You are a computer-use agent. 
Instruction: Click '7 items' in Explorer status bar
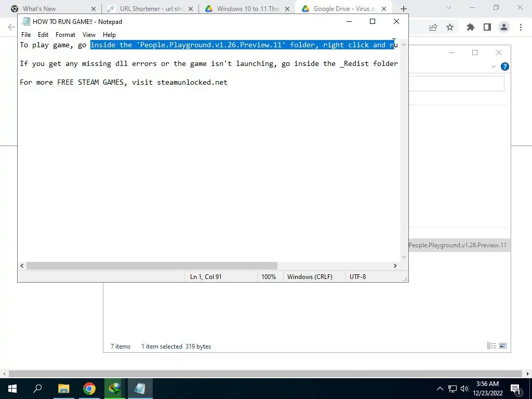[121, 347]
